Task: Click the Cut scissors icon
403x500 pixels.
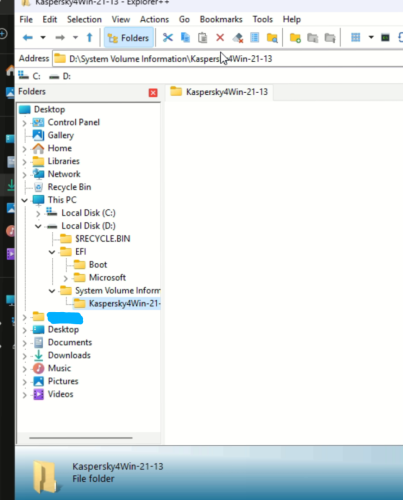Action: tap(168, 38)
